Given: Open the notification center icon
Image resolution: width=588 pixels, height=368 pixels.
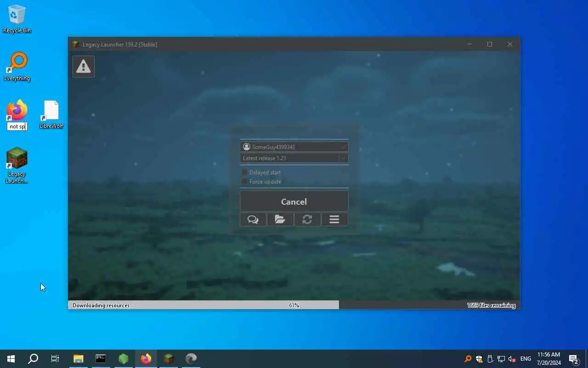Looking at the screenshot, I should pos(574,359).
